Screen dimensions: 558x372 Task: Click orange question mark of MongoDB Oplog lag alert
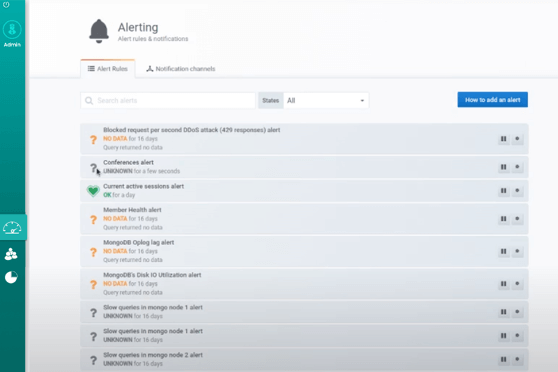click(93, 252)
